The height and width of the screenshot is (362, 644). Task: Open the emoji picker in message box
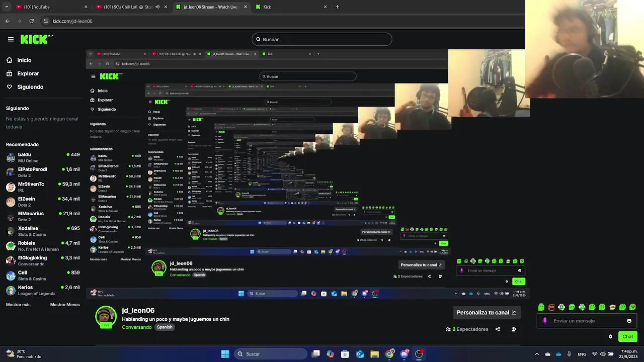click(629, 321)
